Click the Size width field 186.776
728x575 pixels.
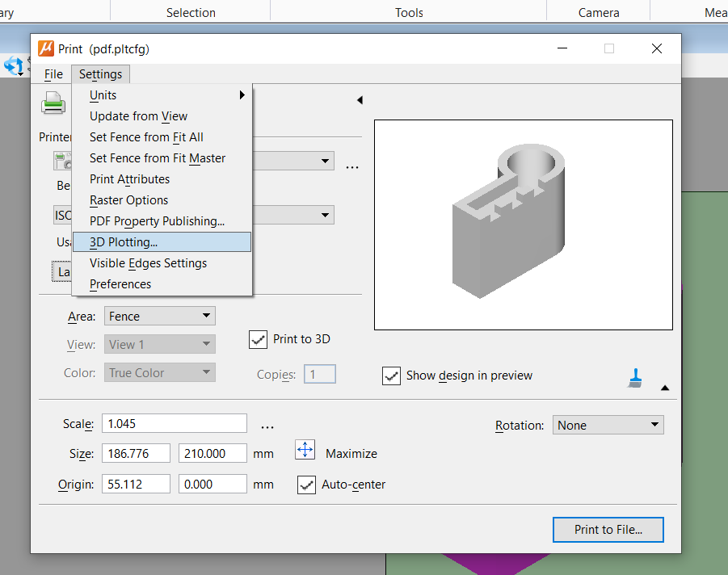pos(136,453)
